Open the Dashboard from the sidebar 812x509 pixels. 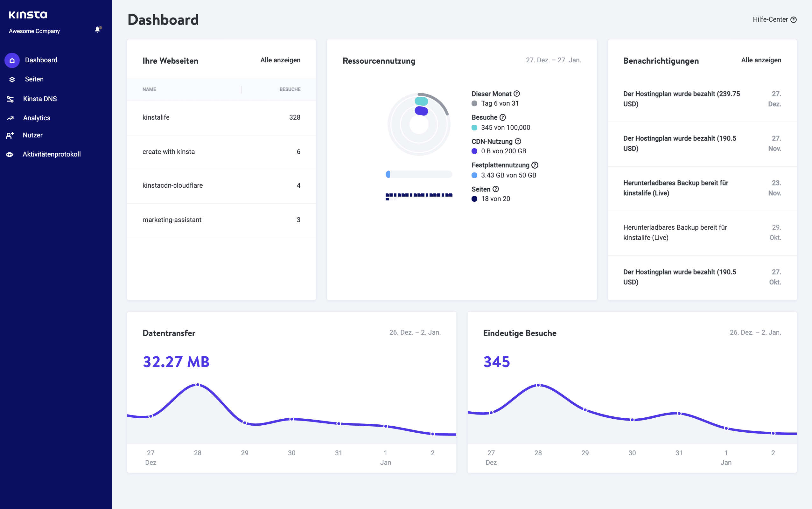pyautogui.click(x=41, y=60)
